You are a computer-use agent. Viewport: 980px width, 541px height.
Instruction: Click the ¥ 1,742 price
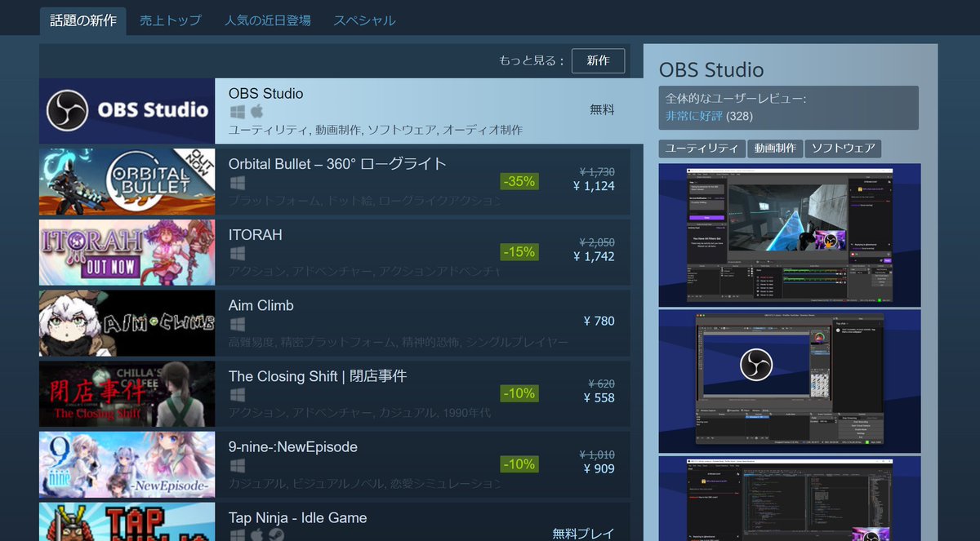pyautogui.click(x=594, y=257)
